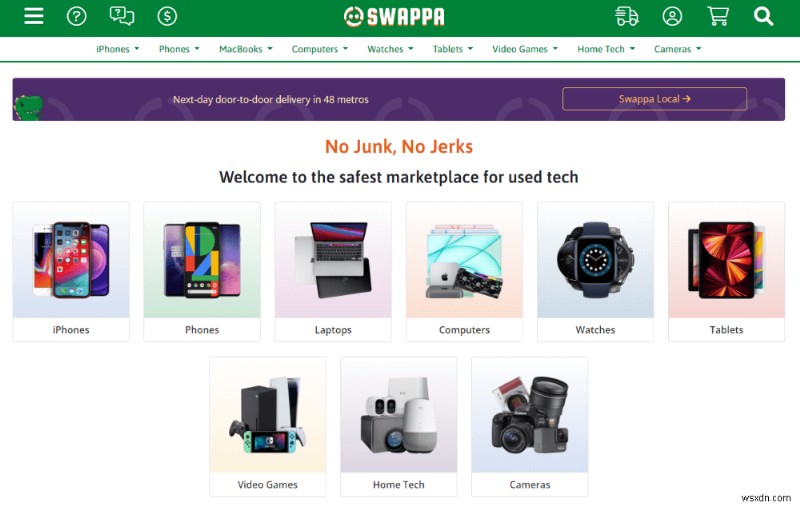Open the Cameras category tile

coord(530,426)
